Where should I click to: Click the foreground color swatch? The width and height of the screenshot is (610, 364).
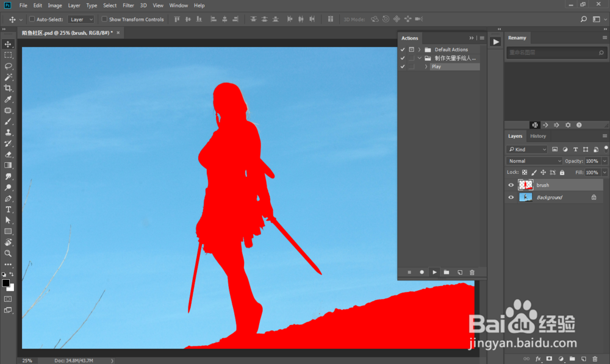pyautogui.click(x=6, y=283)
